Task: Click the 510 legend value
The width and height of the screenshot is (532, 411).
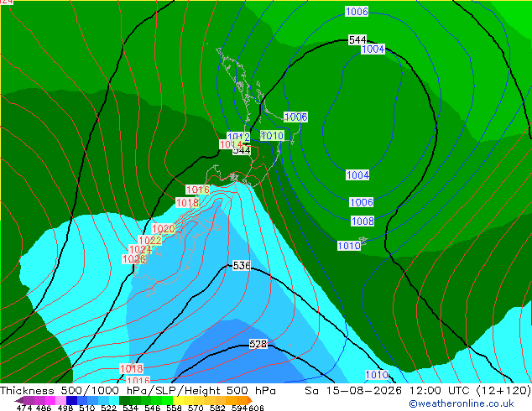Action: pyautogui.click(x=86, y=408)
